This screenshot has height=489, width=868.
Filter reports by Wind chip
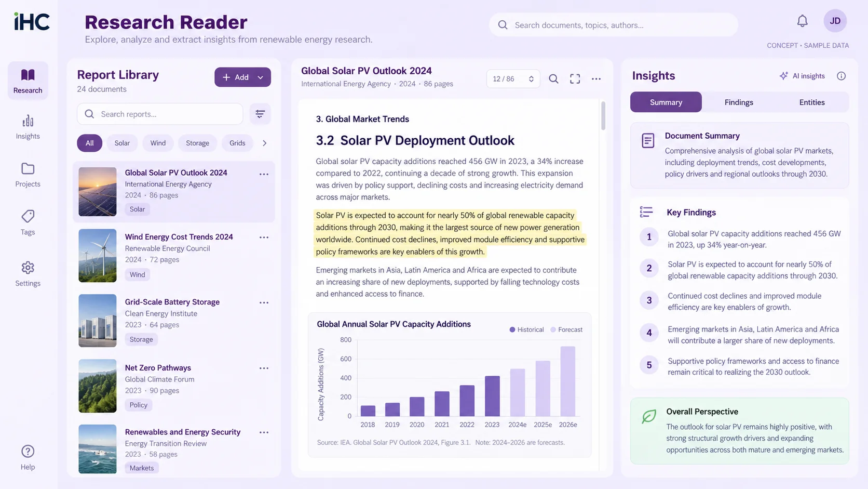(x=158, y=143)
